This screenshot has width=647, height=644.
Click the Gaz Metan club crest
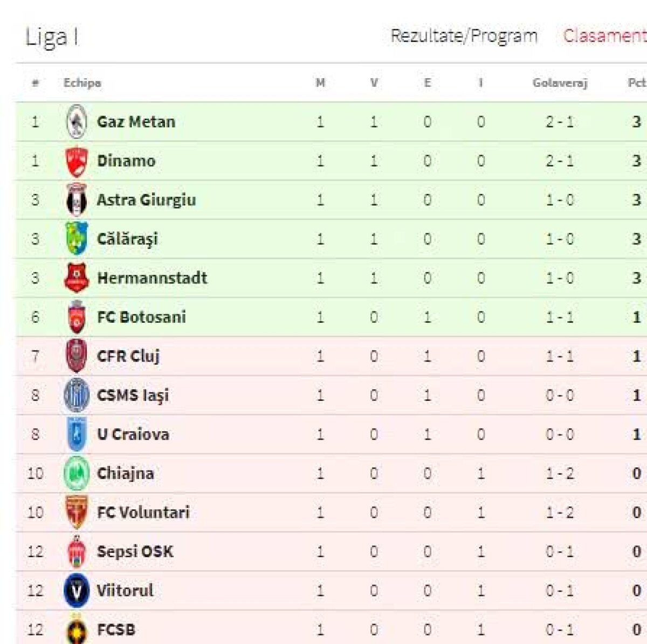77,122
